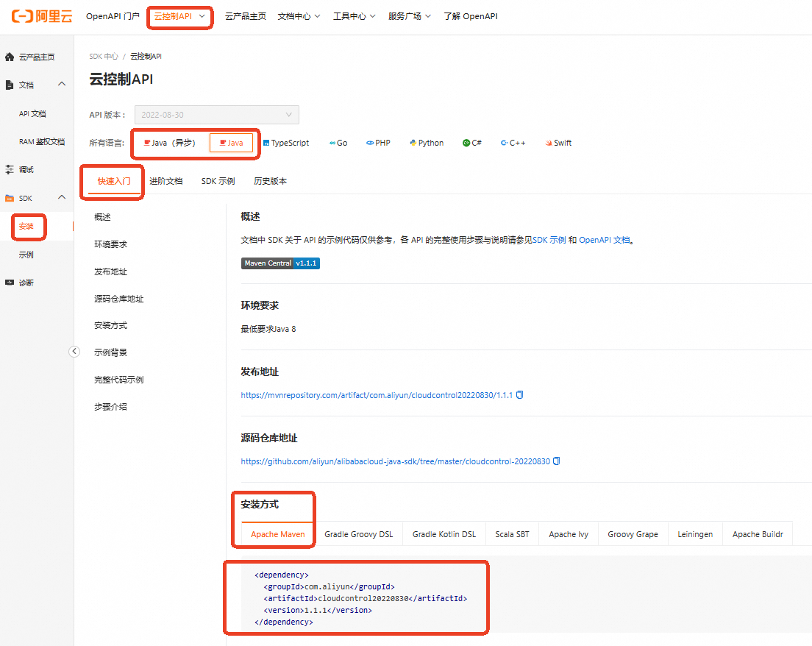
Task: Open the home icon for 云产品主页 in sidebar
Action: point(10,57)
